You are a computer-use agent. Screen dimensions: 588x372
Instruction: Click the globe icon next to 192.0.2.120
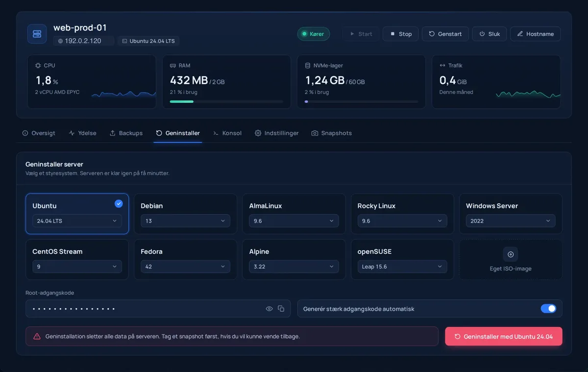[61, 41]
